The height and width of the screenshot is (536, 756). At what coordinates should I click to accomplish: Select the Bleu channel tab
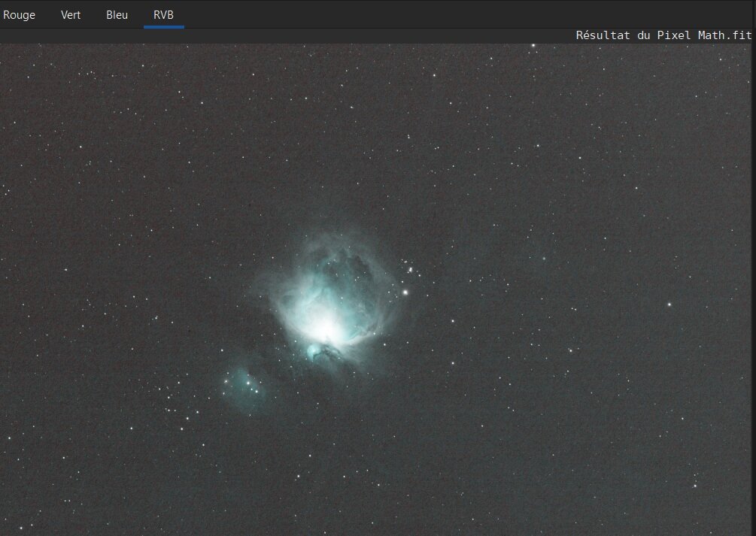tap(117, 15)
